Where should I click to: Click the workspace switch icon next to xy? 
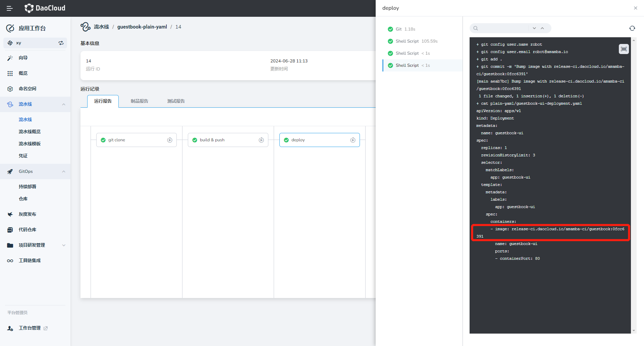click(x=61, y=43)
